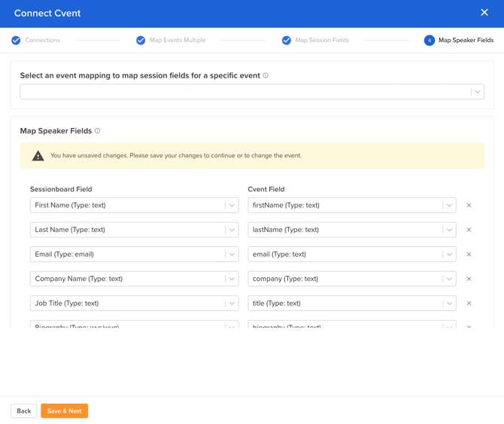Click the Sessionboard Field column header
Viewport: 504px width, 424px height.
coord(61,189)
